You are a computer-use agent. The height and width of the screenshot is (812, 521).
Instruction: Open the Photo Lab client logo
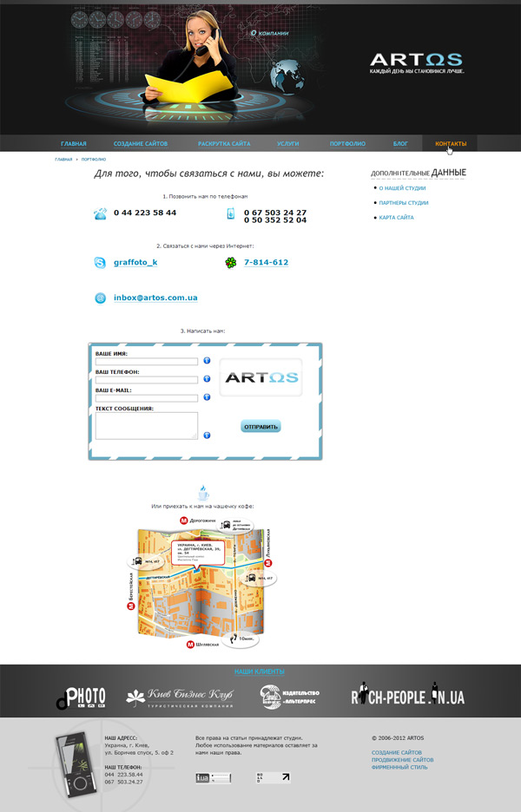(82, 697)
